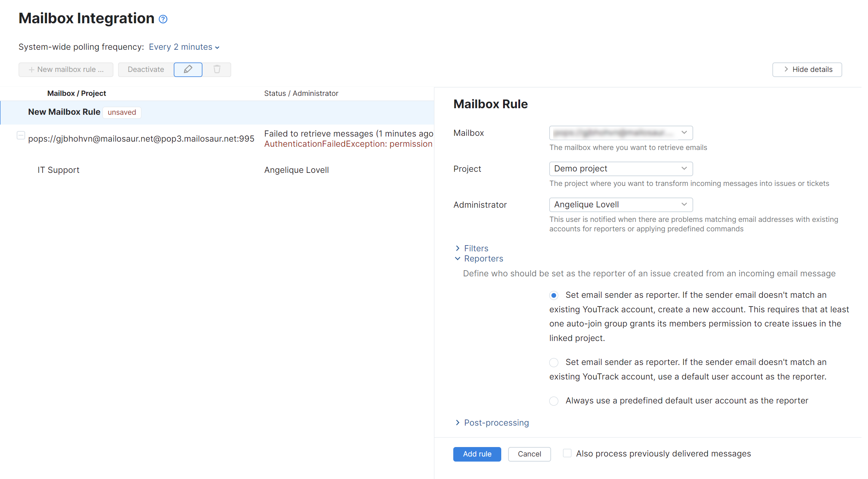Uncheck the checkbox next to the pops mailbox row
Image resolution: width=868 pixels, height=479 pixels.
pyautogui.click(x=21, y=135)
